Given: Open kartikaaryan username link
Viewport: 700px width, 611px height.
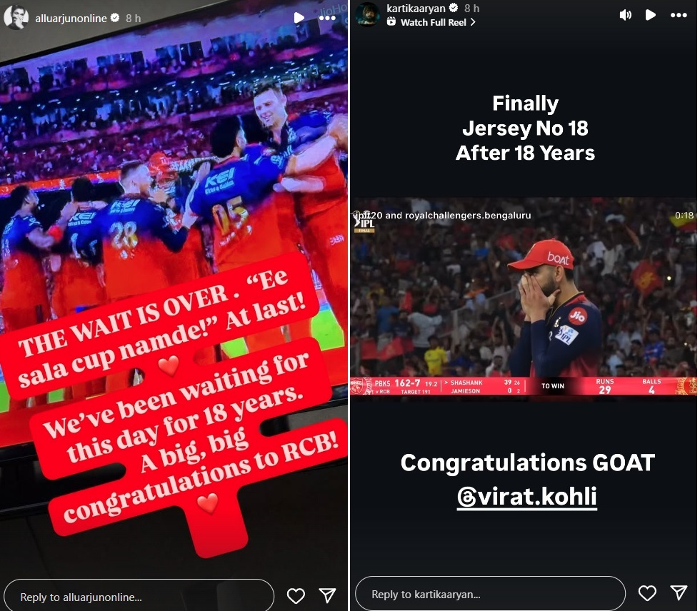Looking at the screenshot, I should point(416,8).
